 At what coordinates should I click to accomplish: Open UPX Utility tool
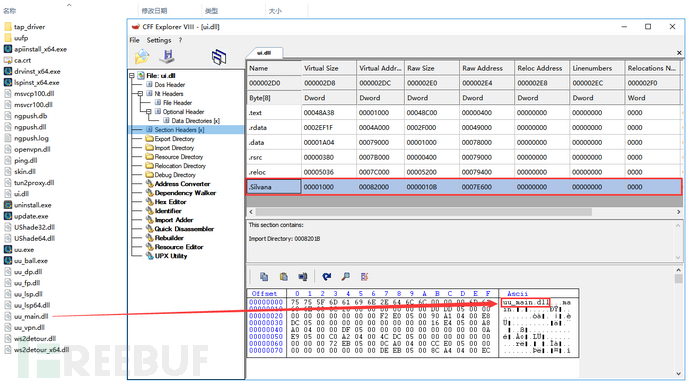point(171,256)
